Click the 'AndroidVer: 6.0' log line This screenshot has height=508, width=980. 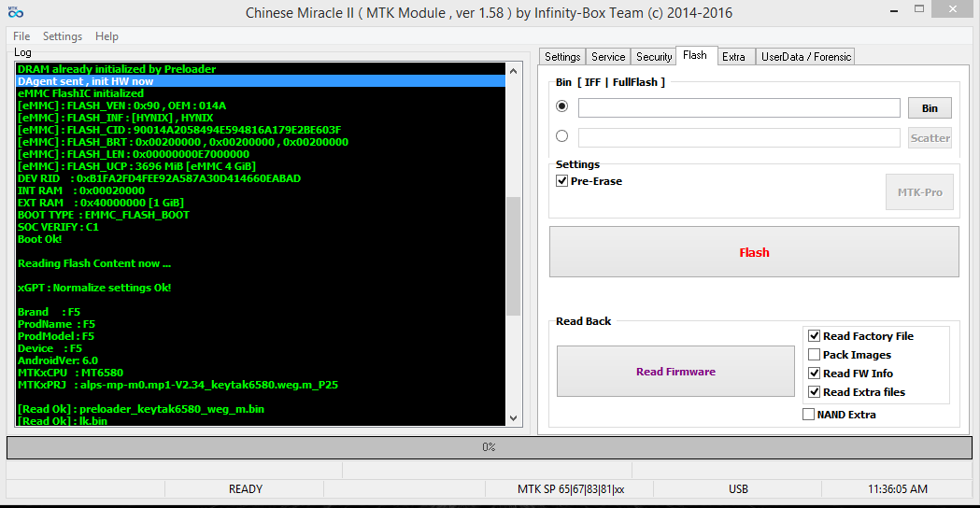click(x=58, y=360)
